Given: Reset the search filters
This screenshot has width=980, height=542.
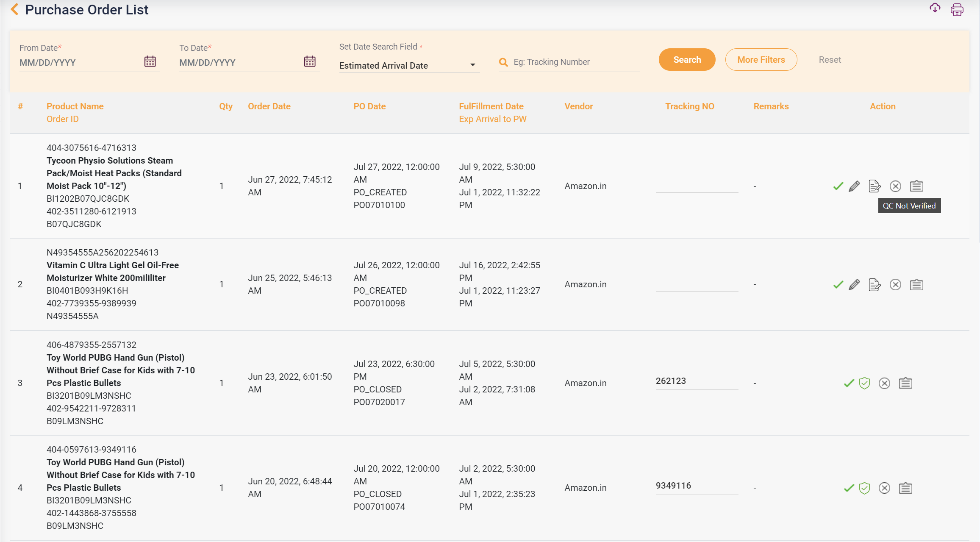Looking at the screenshot, I should point(830,60).
